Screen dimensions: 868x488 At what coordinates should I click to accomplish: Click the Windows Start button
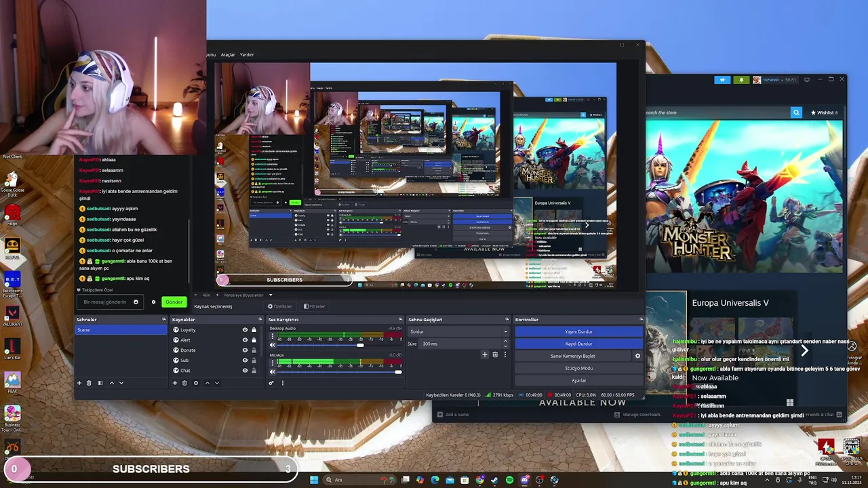click(314, 480)
